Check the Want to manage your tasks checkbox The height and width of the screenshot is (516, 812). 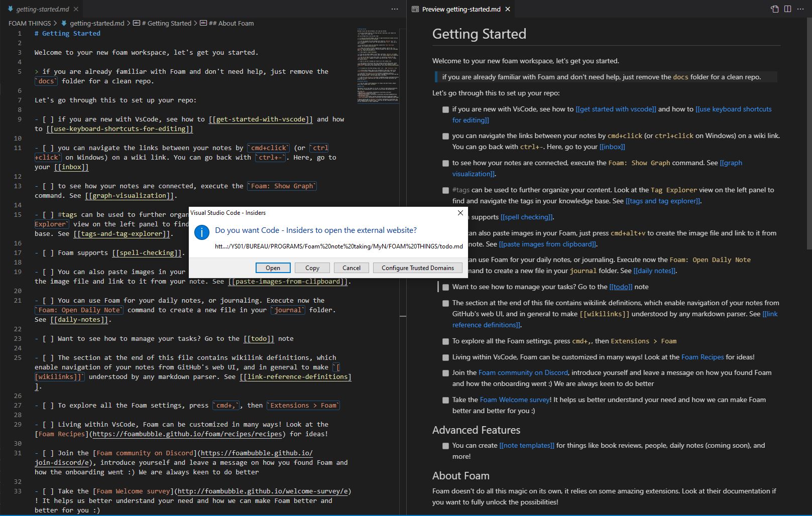445,287
